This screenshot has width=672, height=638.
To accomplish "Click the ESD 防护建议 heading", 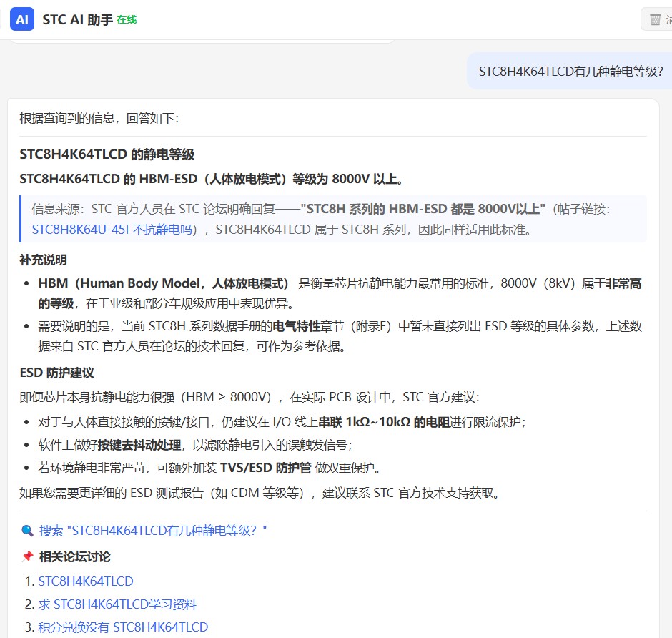I will tap(56, 373).
